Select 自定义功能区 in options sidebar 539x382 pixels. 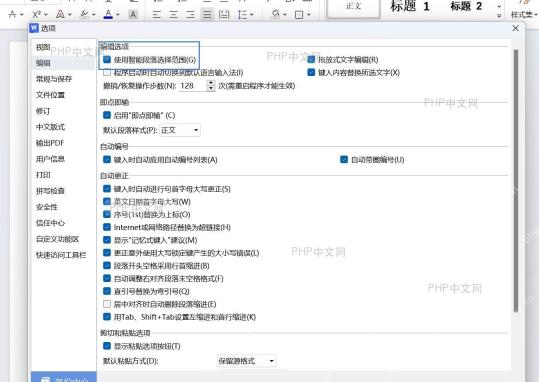tap(57, 239)
